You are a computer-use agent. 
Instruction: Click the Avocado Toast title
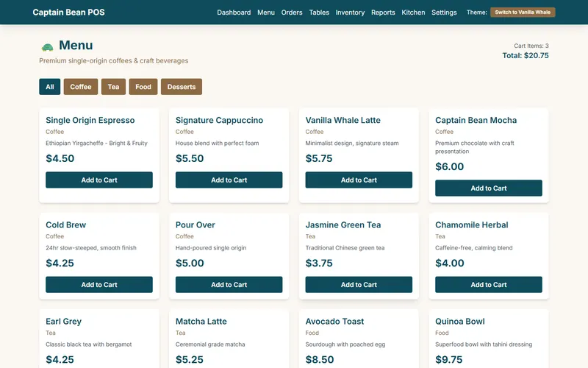pos(334,322)
